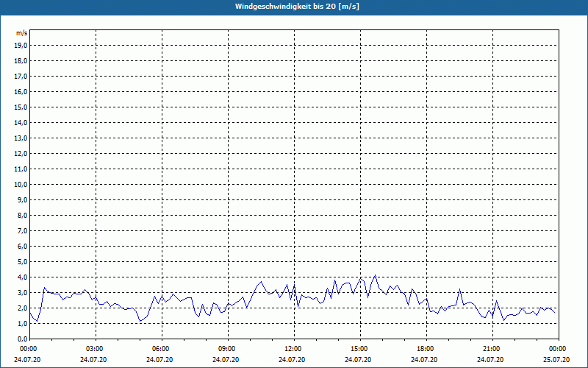Click the m/s unit label above the y-axis
Screen dimensions: 588x368
point(22,33)
